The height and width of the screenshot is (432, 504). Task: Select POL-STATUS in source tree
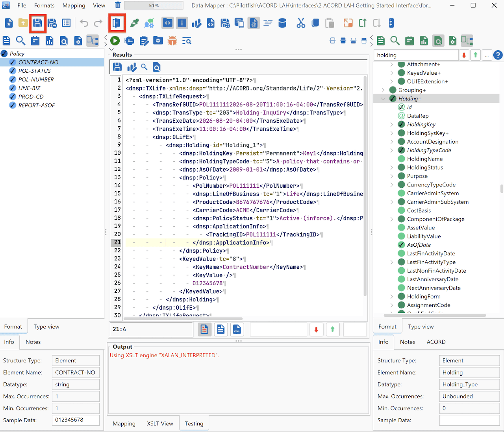coord(35,71)
